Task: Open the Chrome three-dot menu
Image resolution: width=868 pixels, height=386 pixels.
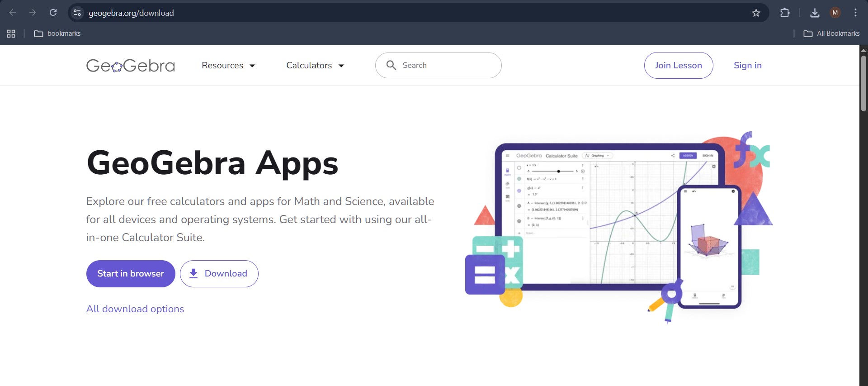Action: [x=855, y=13]
